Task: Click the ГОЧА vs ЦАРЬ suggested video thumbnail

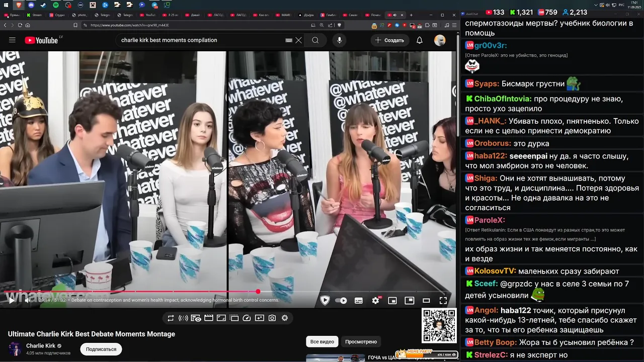Action: tap(336, 358)
